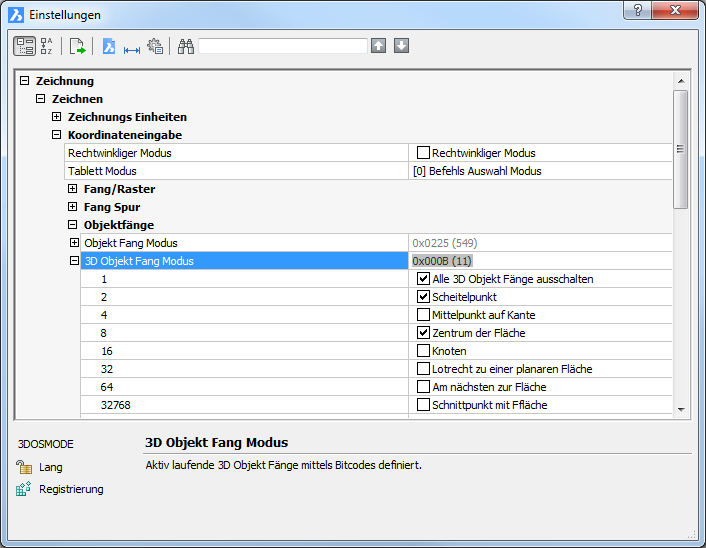
Task: Expand the Zeichnungs Einheiten node
Action: [57, 117]
